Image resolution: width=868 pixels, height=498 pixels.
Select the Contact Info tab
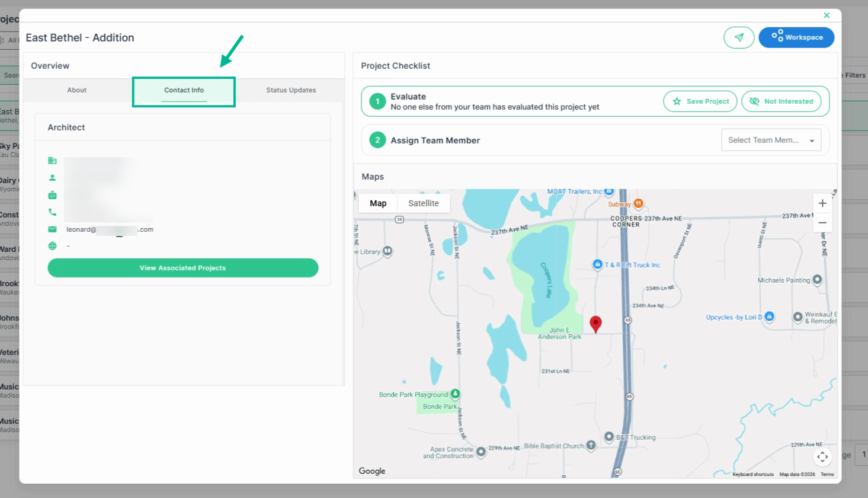184,91
